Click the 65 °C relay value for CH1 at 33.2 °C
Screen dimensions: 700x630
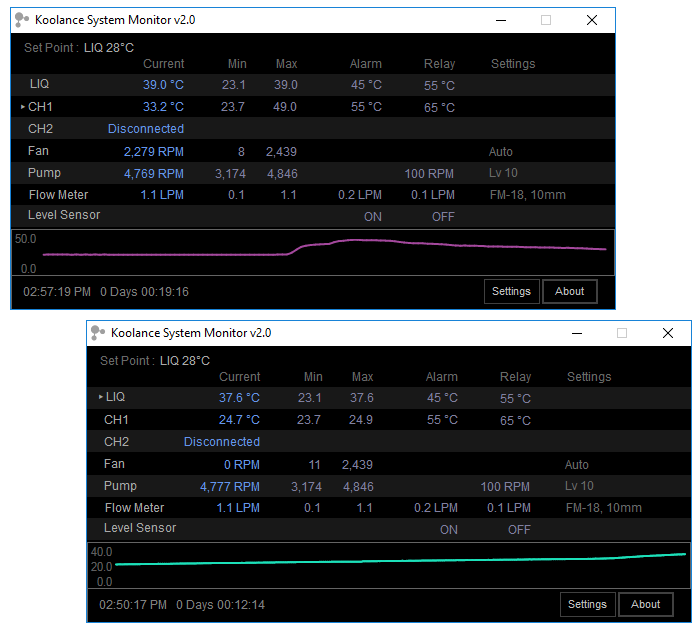pos(439,107)
